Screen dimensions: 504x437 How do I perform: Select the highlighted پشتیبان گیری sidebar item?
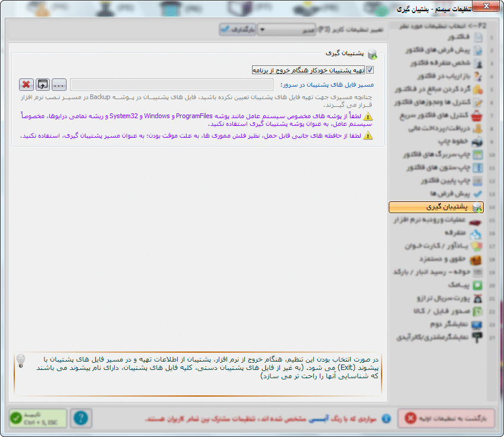(x=436, y=207)
